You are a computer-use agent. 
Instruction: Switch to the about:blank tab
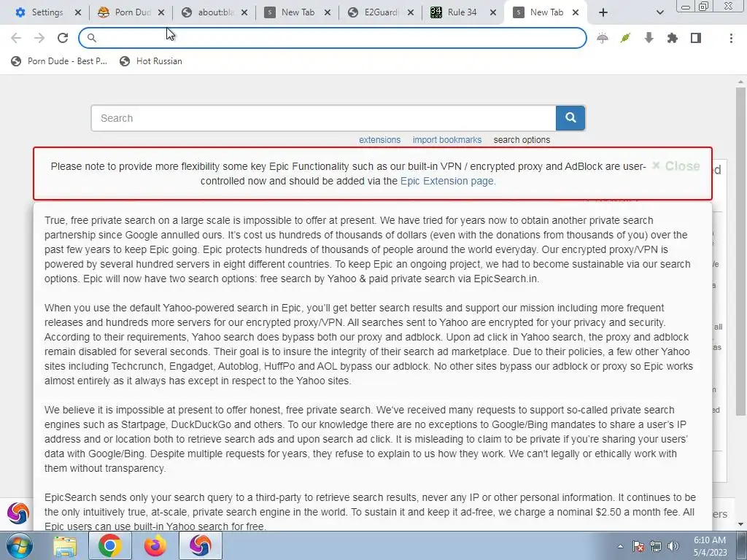208,12
